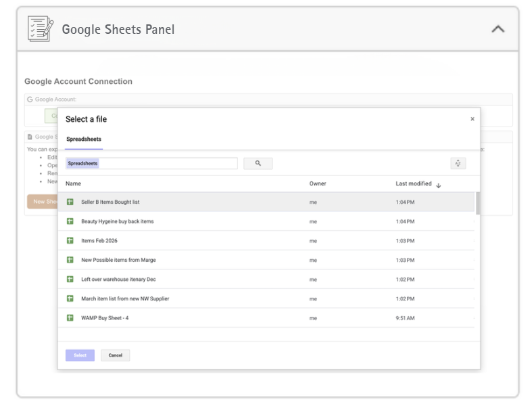Select Seller B Items Bought list file
The height and width of the screenshot is (400, 532).
pyautogui.click(x=266, y=202)
